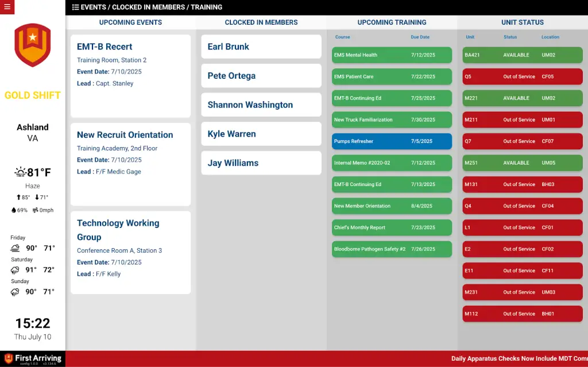Open the New Recruit Orientation event
Image resolution: width=588 pixels, height=367 pixels.
click(130, 164)
